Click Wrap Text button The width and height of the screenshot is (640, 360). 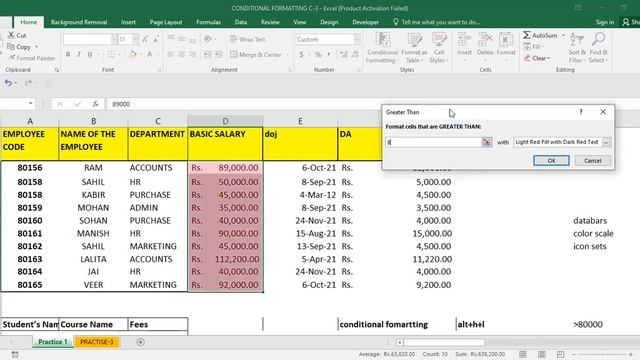click(x=248, y=39)
